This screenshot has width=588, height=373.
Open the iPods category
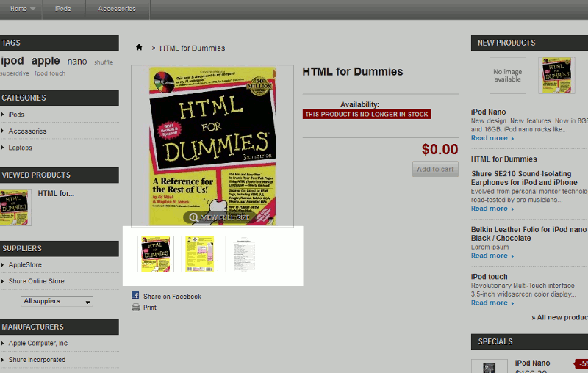click(x=16, y=115)
